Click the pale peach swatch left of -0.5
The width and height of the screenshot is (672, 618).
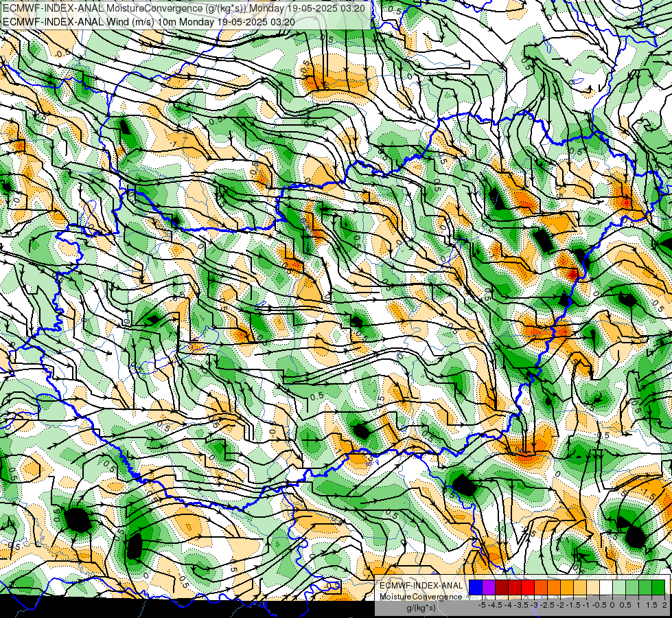(593, 588)
